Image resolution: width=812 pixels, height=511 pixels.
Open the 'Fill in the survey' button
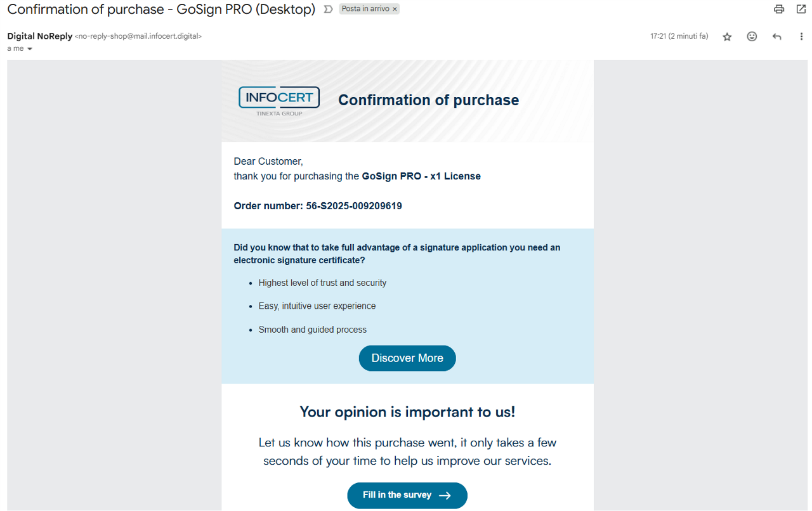[407, 495]
